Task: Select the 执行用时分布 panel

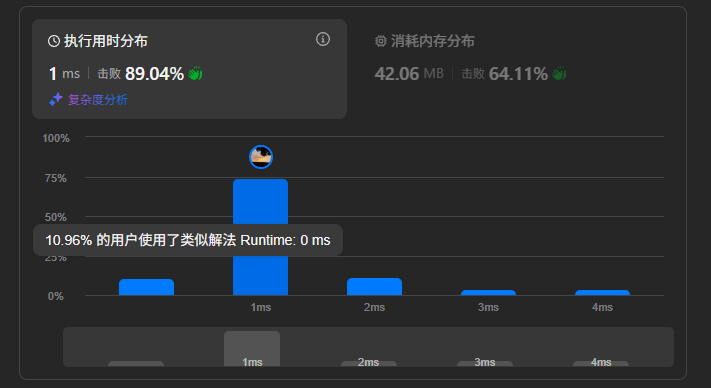Action: point(189,69)
